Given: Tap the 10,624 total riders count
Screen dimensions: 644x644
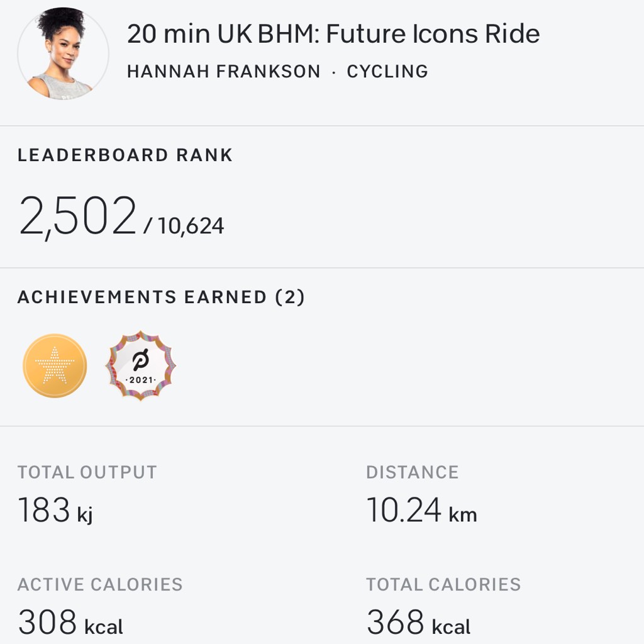Looking at the screenshot, I should tap(191, 226).
